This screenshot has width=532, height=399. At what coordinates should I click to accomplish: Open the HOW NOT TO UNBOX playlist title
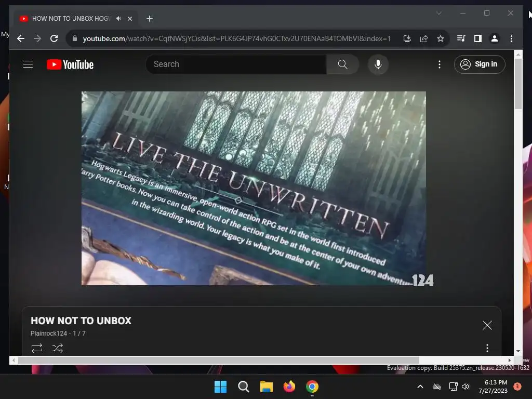(81, 321)
